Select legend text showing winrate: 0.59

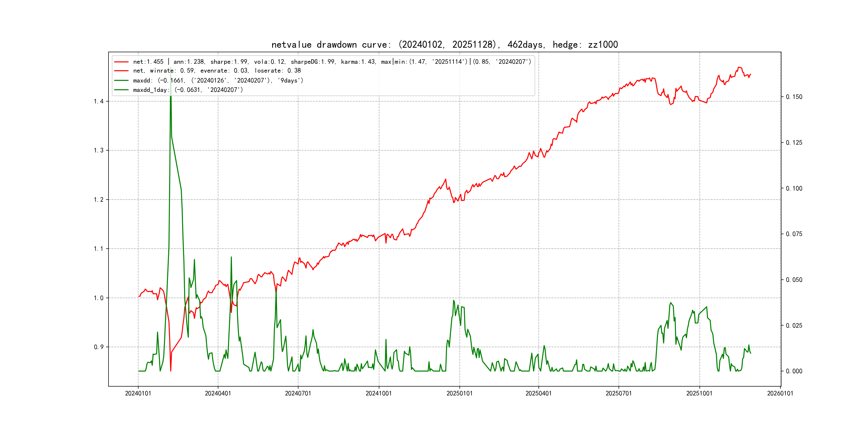click(217, 71)
